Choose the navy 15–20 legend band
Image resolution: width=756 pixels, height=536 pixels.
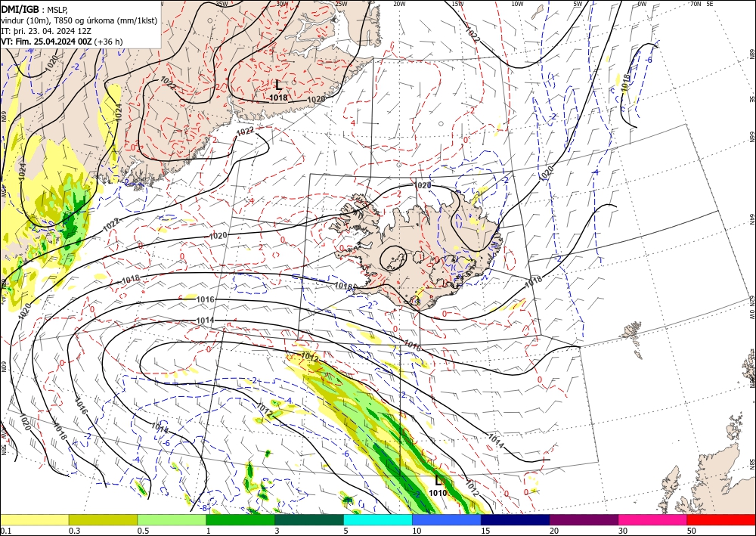[x=516, y=519]
